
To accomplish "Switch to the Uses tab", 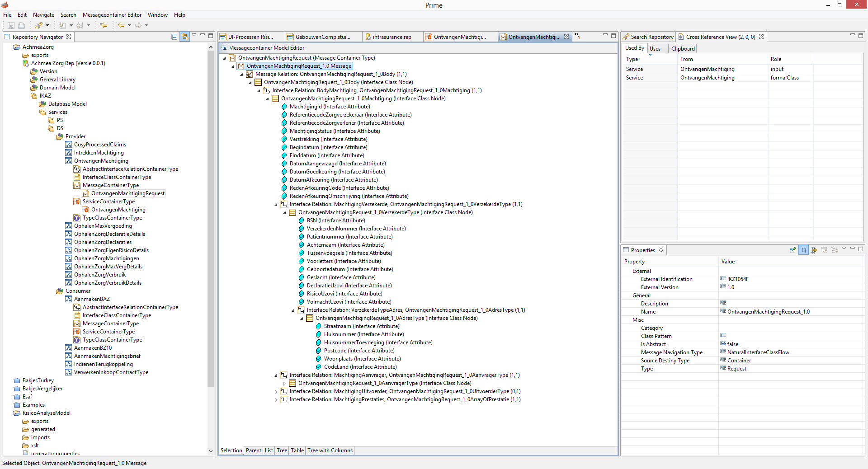I will click(x=655, y=49).
